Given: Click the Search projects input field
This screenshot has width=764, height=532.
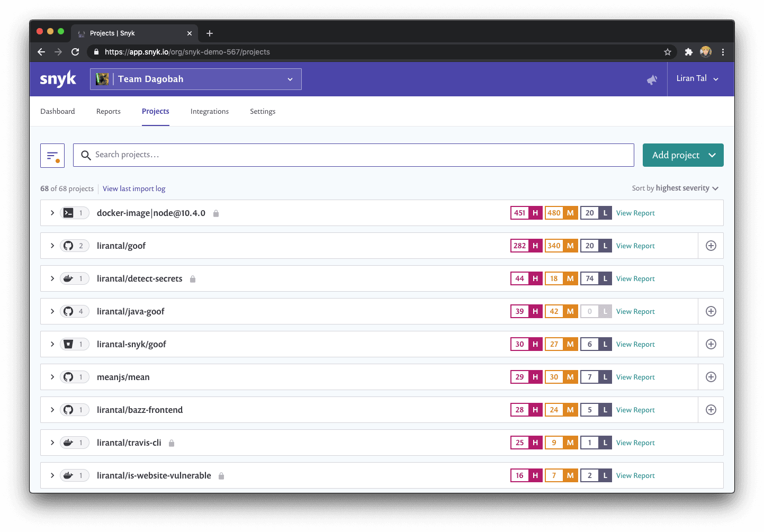Looking at the screenshot, I should click(354, 155).
